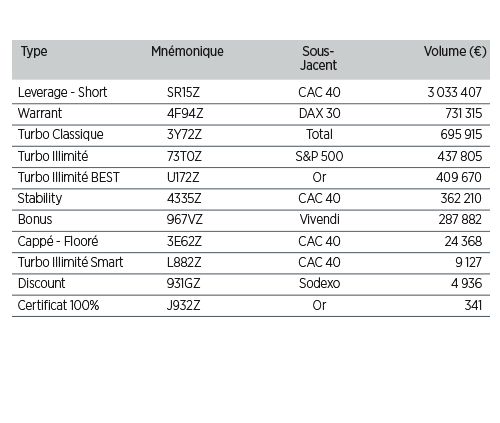Click the Certificat 100% row label
This screenshot has height=423, width=500.
(x=58, y=305)
